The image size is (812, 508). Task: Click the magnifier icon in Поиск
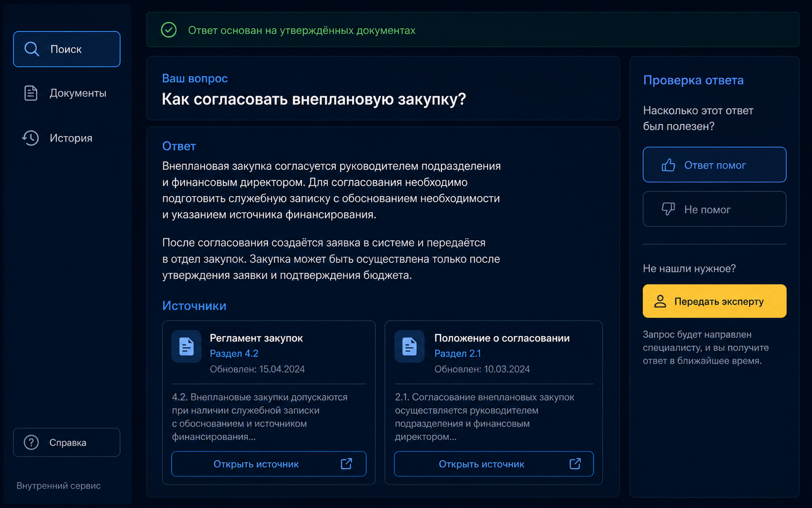point(32,49)
